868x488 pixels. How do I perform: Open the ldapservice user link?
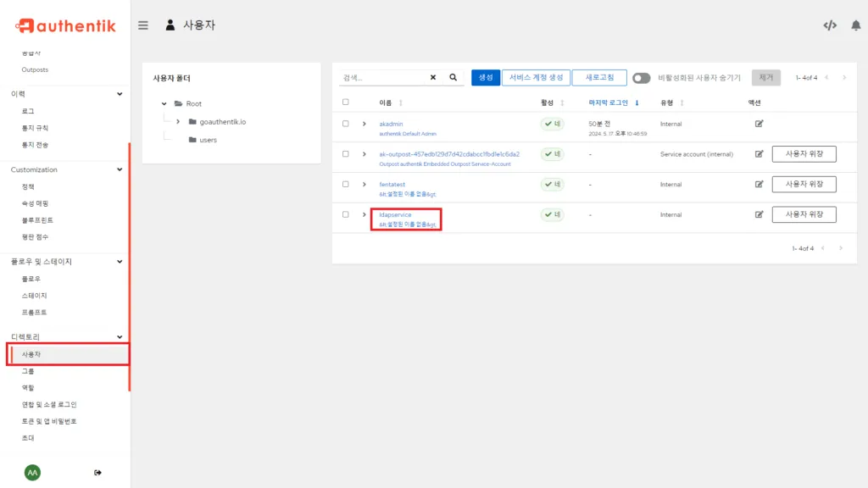coord(395,214)
